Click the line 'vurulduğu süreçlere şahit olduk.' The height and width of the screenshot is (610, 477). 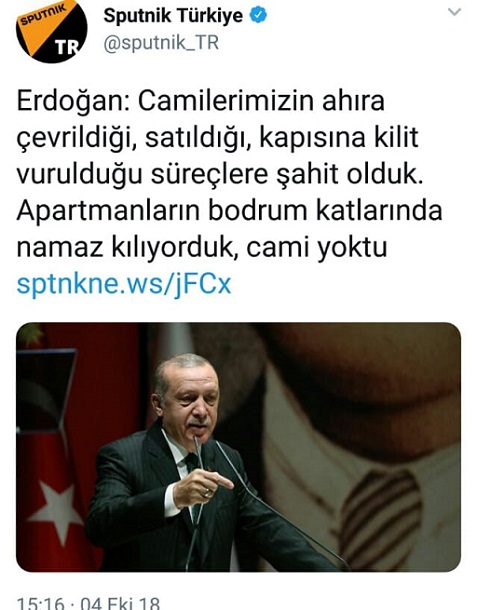click(219, 174)
